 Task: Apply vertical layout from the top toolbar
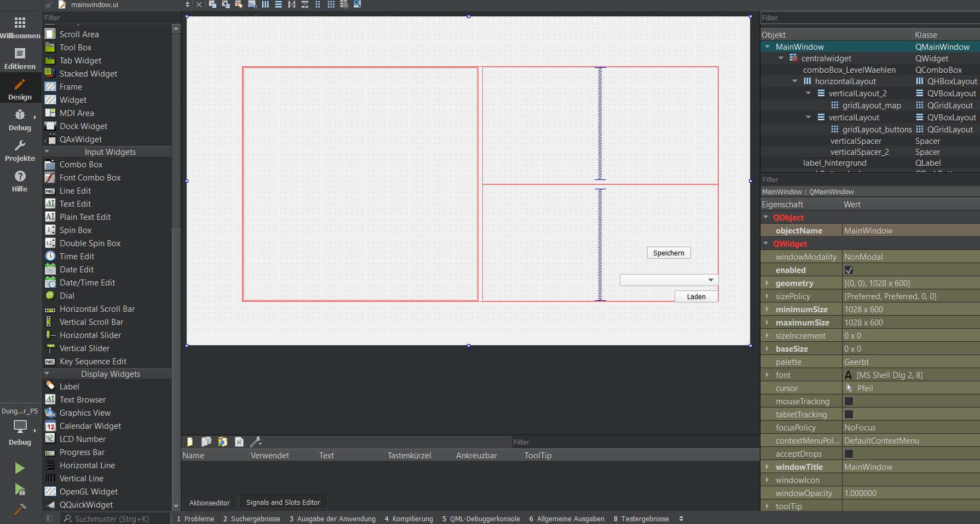[278, 4]
